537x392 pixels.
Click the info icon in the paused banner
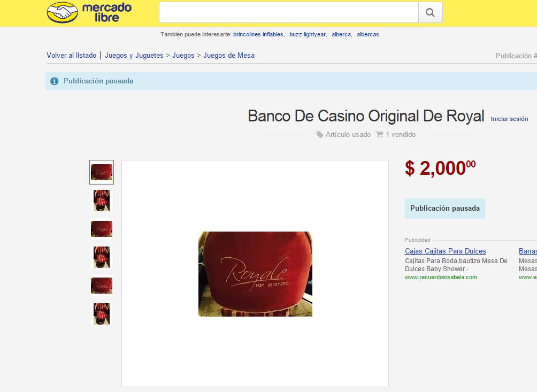[x=54, y=81]
